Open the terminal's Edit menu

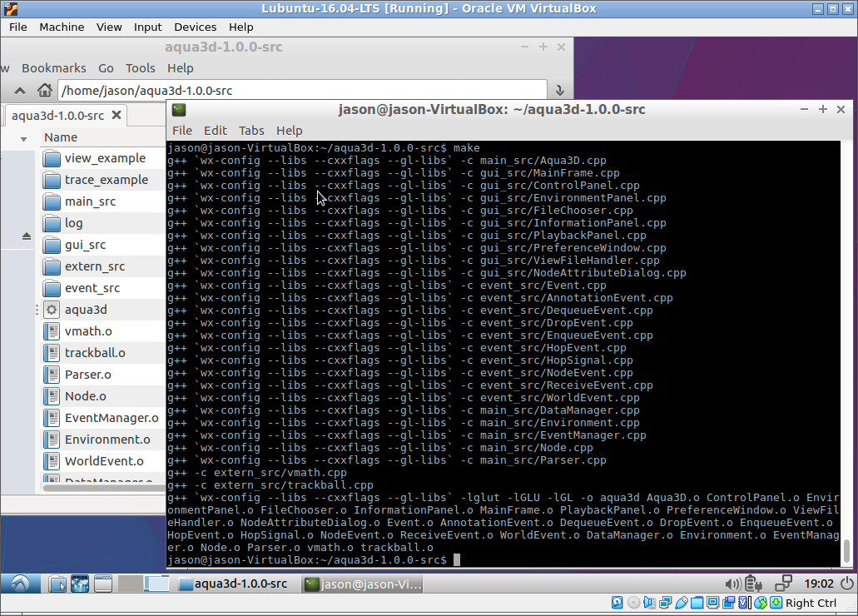coord(215,131)
